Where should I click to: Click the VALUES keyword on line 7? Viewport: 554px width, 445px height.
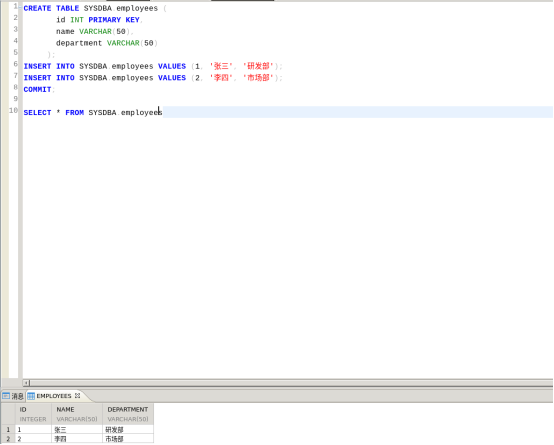(172, 78)
